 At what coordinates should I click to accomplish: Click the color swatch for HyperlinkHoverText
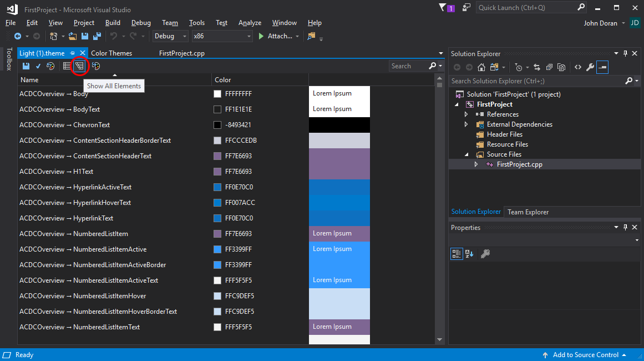(x=217, y=203)
